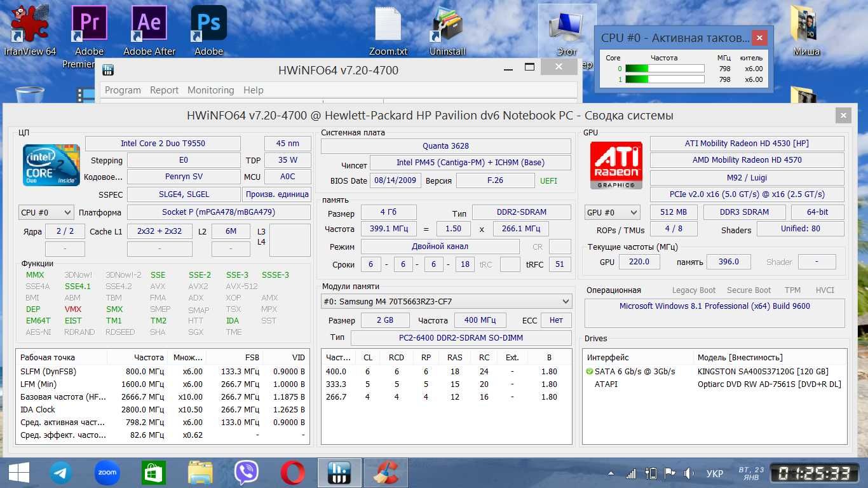The image size is (868, 488).
Task: Open Zoom.txt file on desktop
Action: click(x=388, y=30)
